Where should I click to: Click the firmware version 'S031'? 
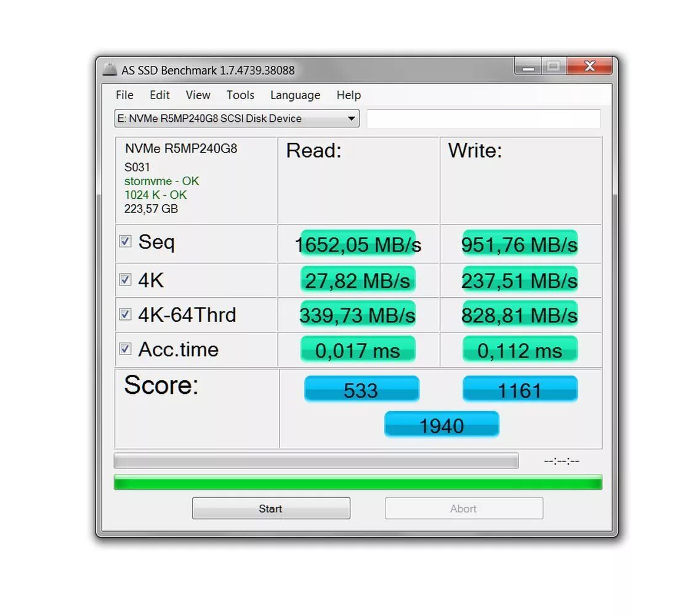[x=137, y=167]
